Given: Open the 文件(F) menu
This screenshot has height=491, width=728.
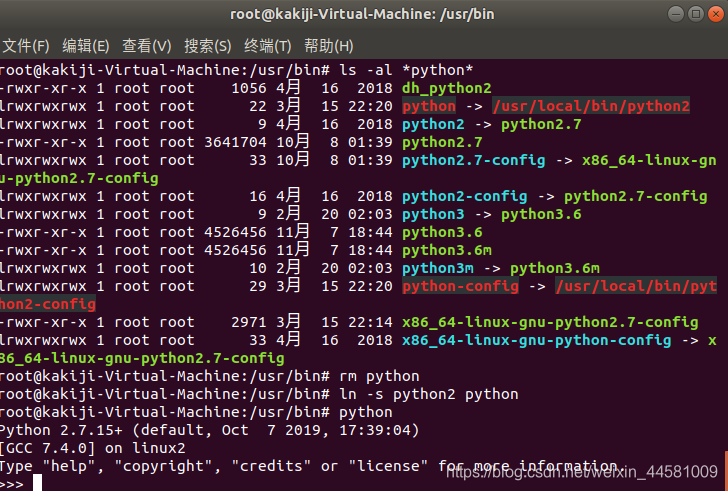Looking at the screenshot, I should (x=26, y=46).
